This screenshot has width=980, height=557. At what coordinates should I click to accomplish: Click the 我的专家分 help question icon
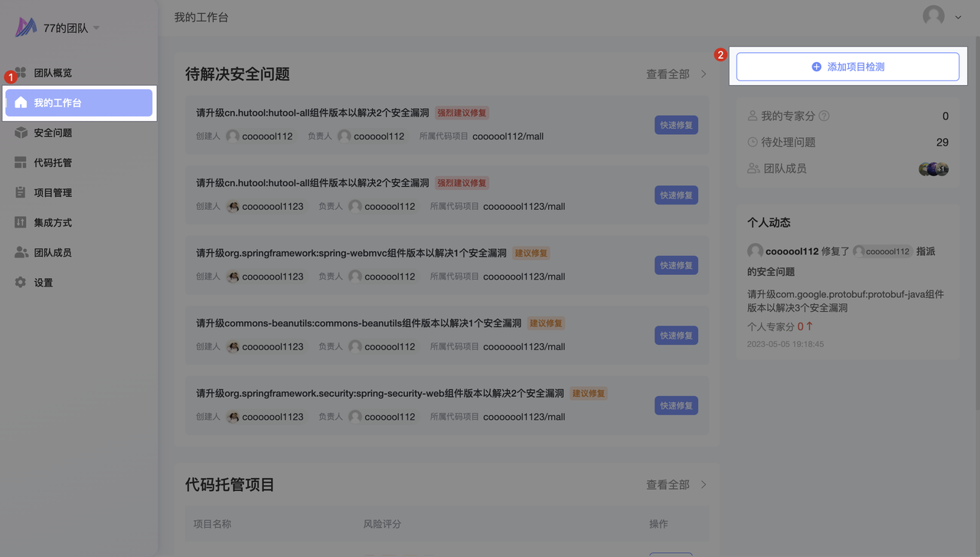(x=824, y=116)
